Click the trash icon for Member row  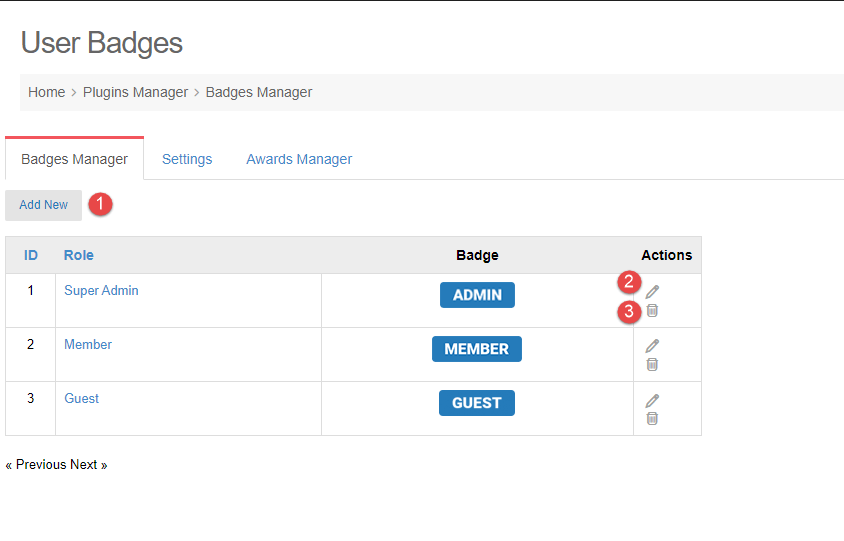652,365
